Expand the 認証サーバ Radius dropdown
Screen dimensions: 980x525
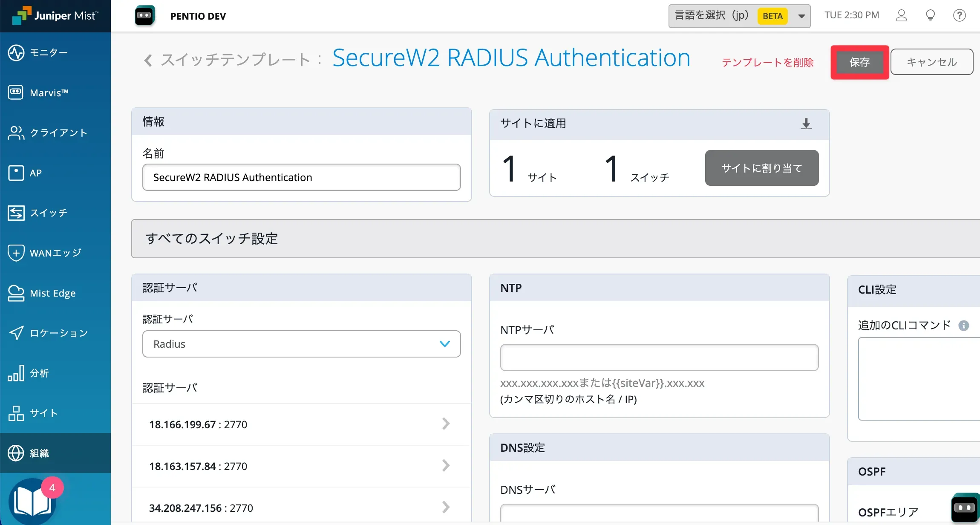point(301,344)
